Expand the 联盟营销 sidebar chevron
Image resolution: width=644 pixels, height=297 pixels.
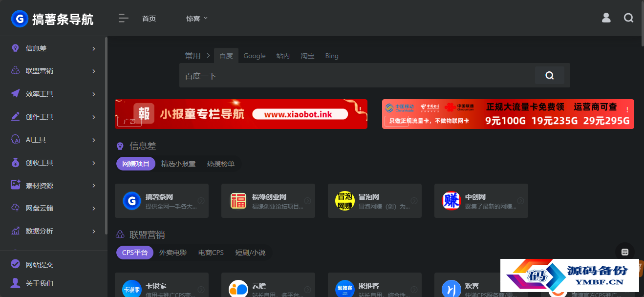point(94,71)
